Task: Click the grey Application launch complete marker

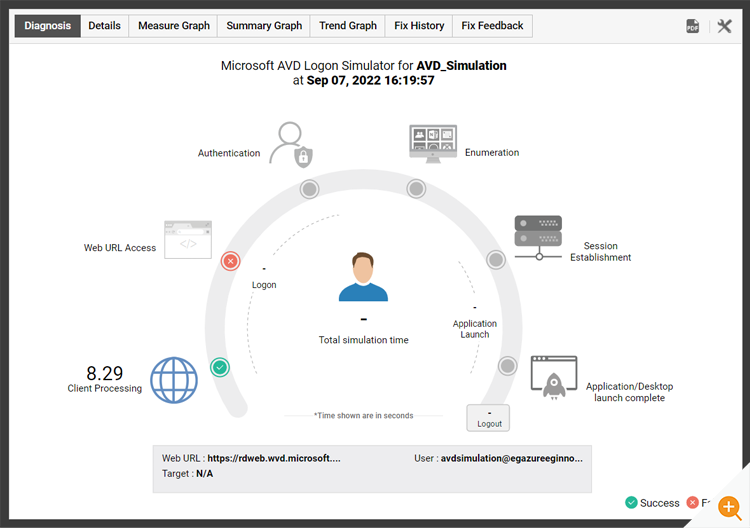Action: (507, 366)
